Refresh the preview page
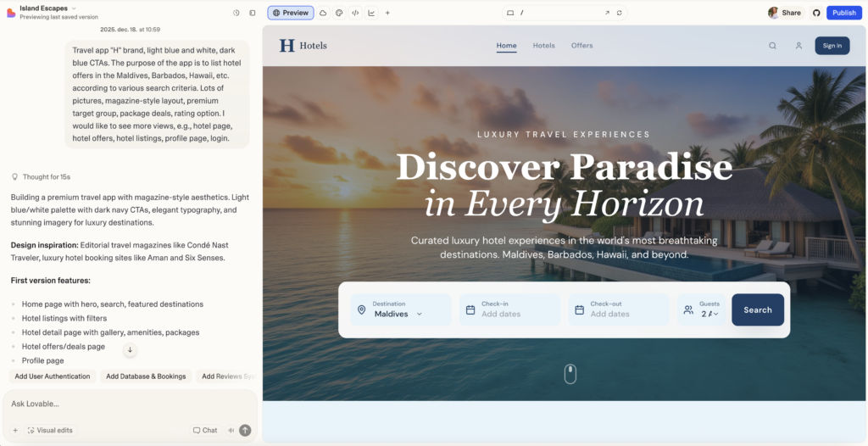 pos(620,13)
